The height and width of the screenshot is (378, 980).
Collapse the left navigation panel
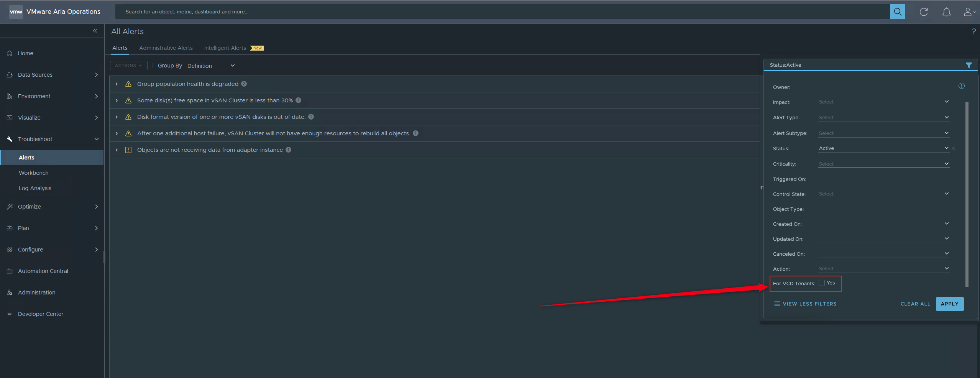click(x=95, y=31)
